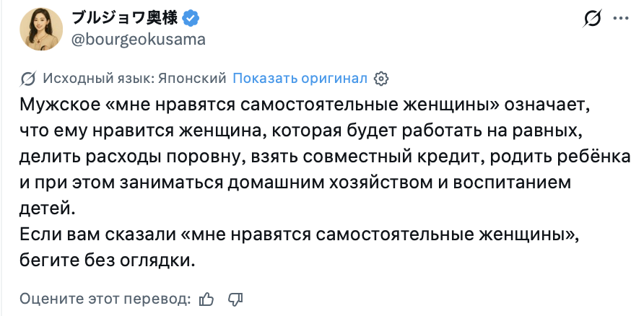Click the "Оцените этот перевод:" label
Image resolution: width=644 pixels, height=316 pixels.
(105, 298)
